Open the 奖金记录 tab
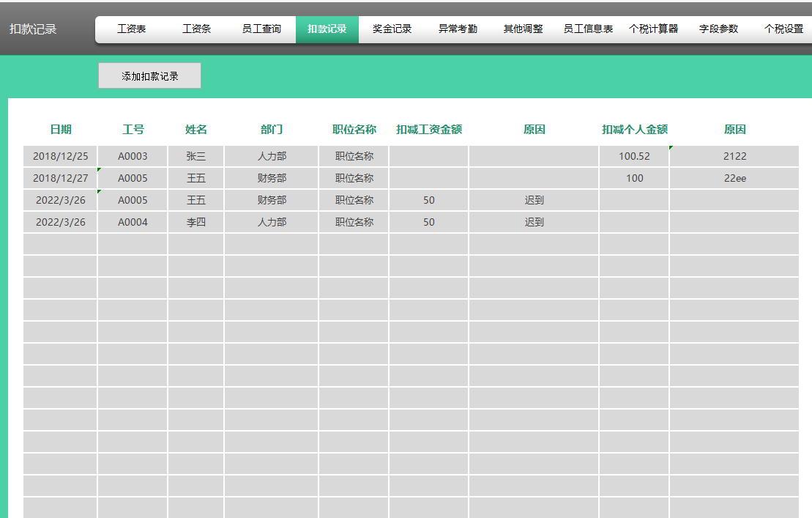The image size is (812, 518). click(392, 29)
